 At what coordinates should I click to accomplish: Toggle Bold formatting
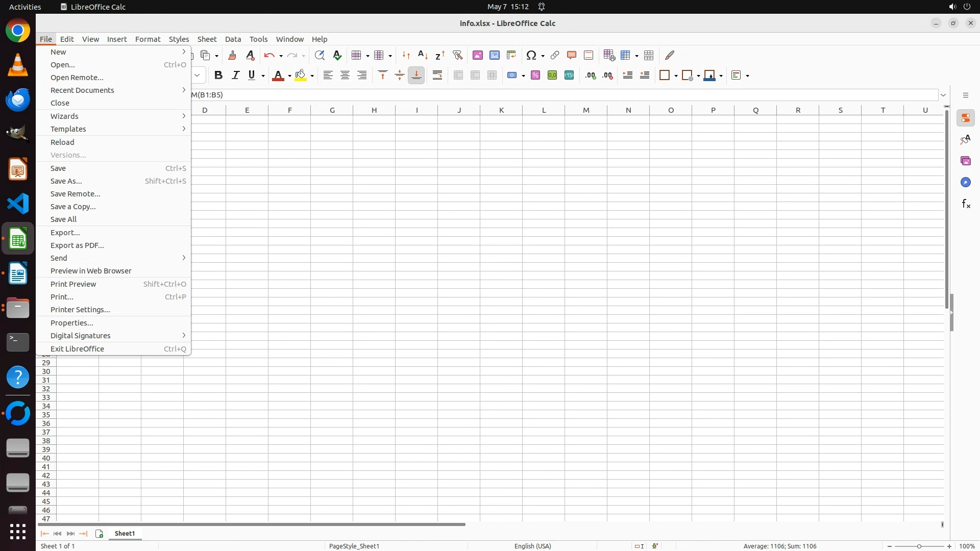click(x=218, y=76)
